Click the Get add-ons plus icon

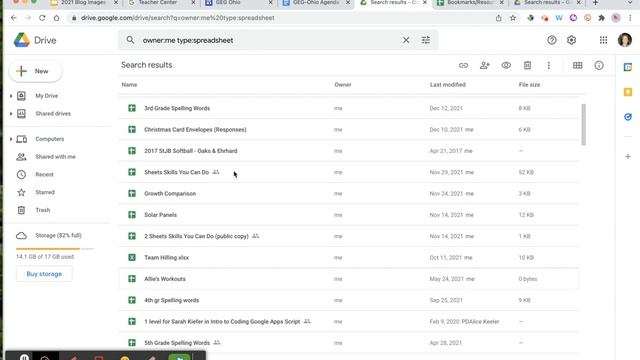tap(628, 156)
